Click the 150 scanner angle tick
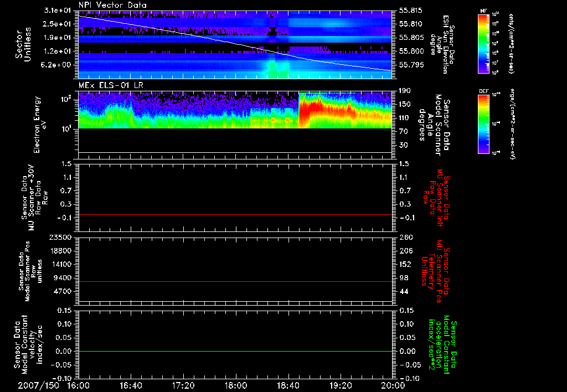Image resolution: width=567 pixels, height=392 pixels. [x=405, y=104]
